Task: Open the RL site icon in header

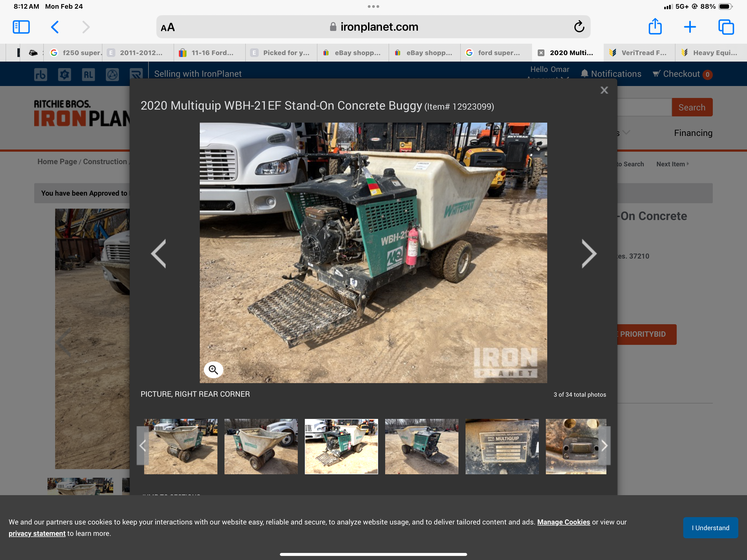Action: click(88, 74)
